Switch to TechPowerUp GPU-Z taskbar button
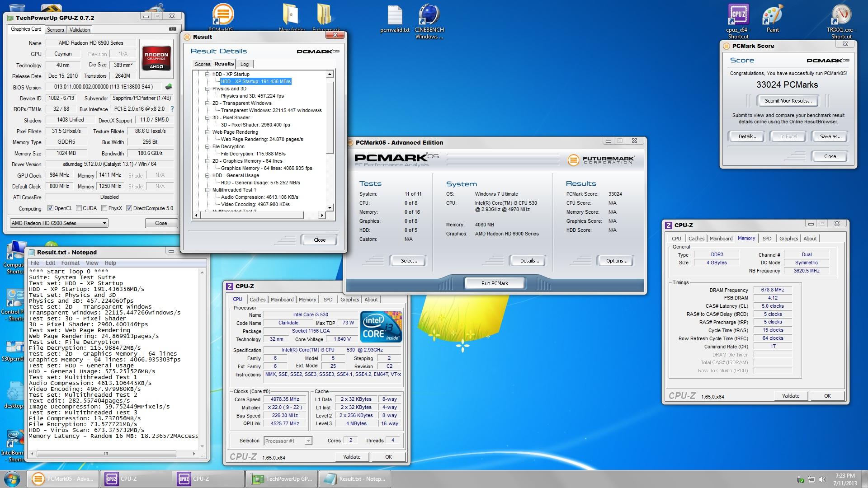This screenshot has height=488, width=868. pos(282,479)
